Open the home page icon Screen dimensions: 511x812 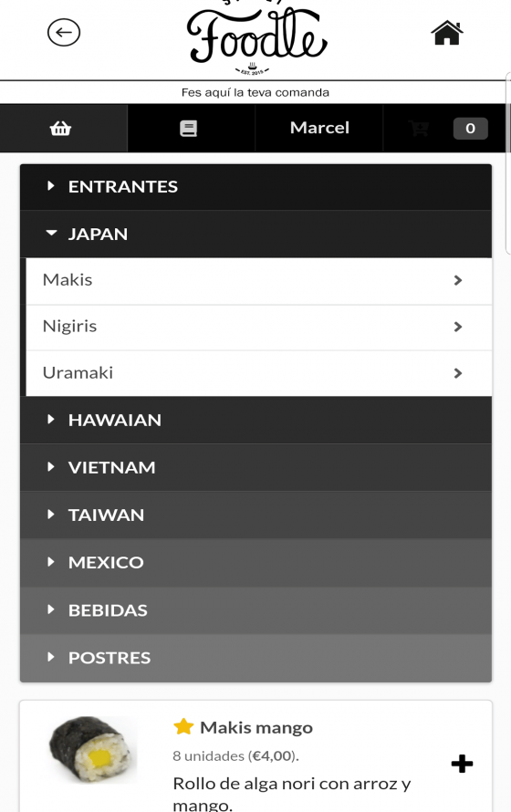(x=447, y=33)
